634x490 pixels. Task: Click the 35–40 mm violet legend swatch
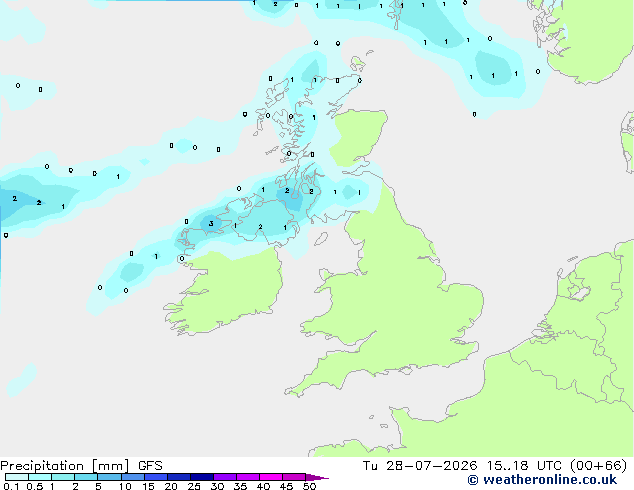pyautogui.click(x=248, y=477)
